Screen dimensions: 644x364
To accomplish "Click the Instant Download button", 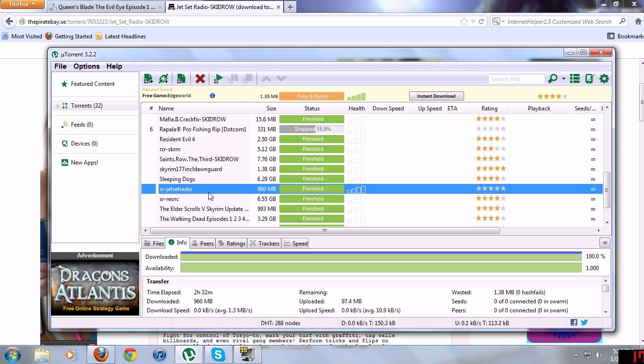I will tap(436, 96).
